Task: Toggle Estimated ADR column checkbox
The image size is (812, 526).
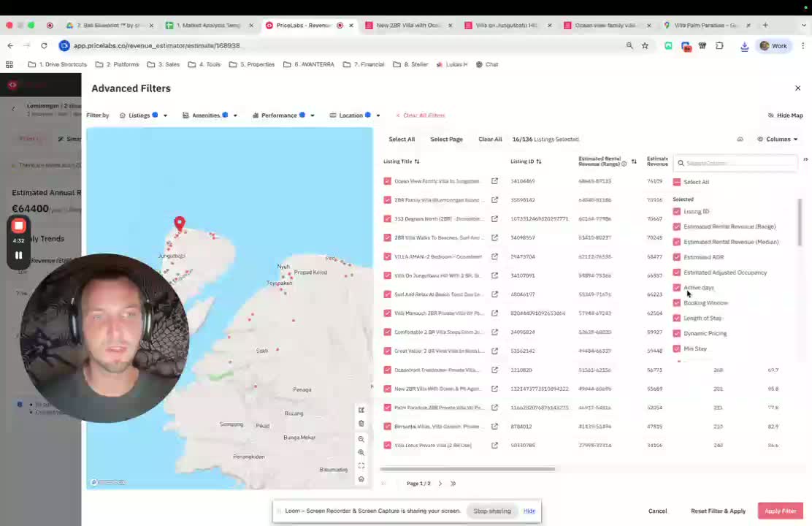Action: click(676, 257)
